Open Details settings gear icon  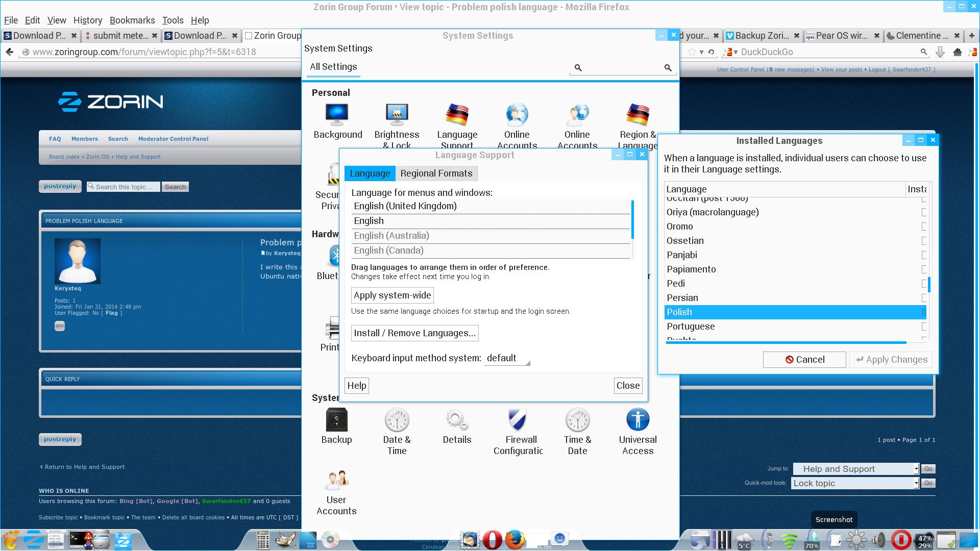pyautogui.click(x=457, y=420)
